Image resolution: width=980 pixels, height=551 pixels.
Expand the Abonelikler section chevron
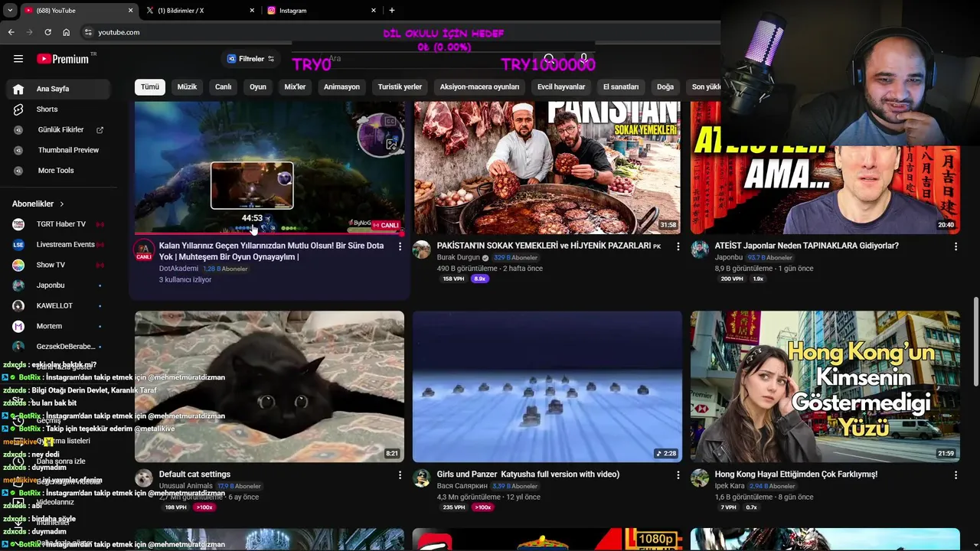coord(62,204)
